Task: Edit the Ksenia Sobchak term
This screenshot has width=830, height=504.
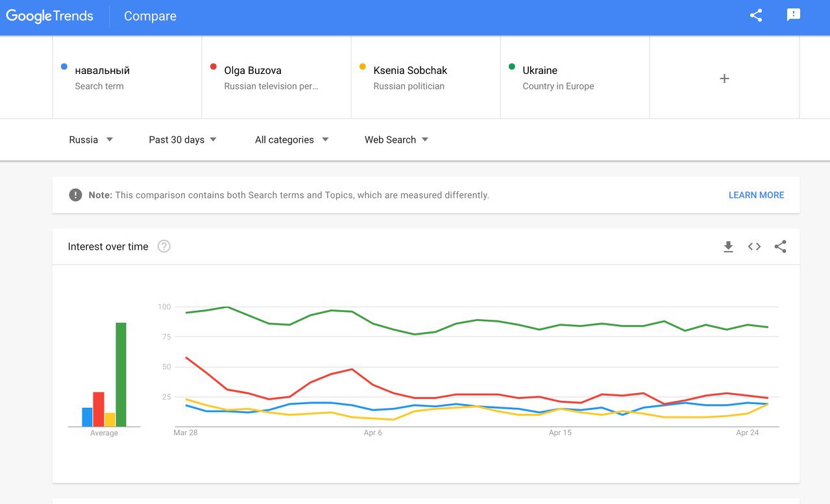Action: tap(426, 77)
